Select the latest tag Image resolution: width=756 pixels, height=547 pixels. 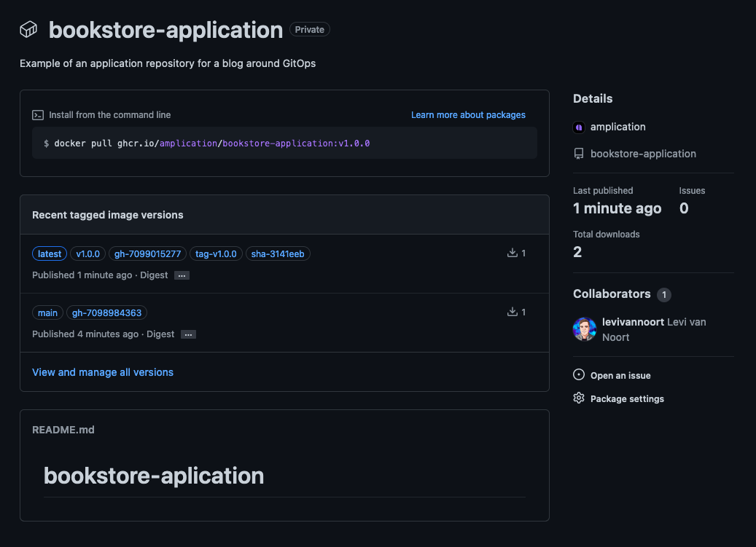click(50, 253)
